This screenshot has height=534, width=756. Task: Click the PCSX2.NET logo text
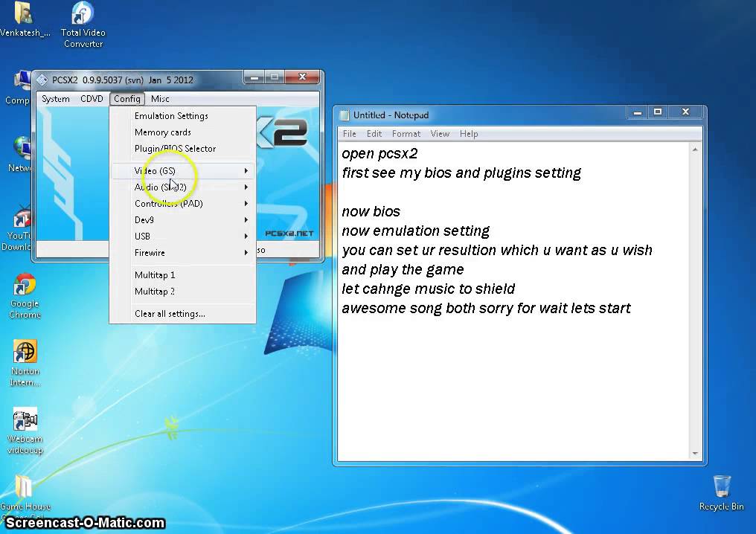click(x=289, y=234)
